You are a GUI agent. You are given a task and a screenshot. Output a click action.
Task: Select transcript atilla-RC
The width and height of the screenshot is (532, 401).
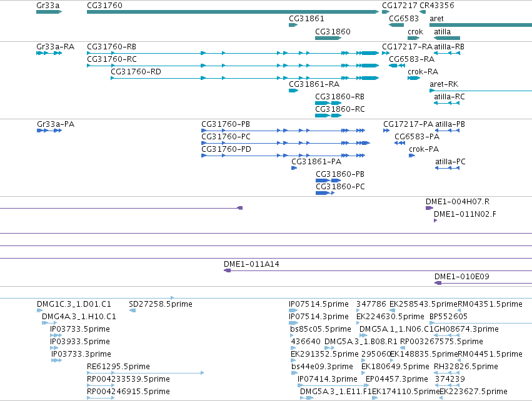(x=449, y=97)
